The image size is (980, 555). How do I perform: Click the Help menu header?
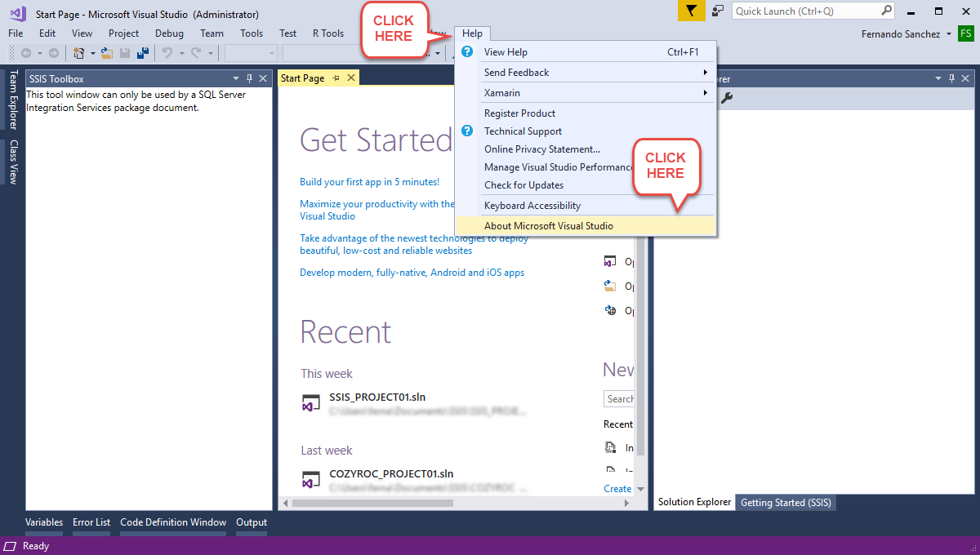[472, 33]
